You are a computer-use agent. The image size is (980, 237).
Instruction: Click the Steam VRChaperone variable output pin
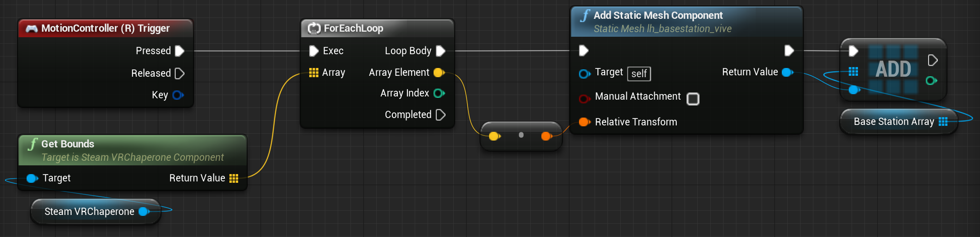coord(144,211)
